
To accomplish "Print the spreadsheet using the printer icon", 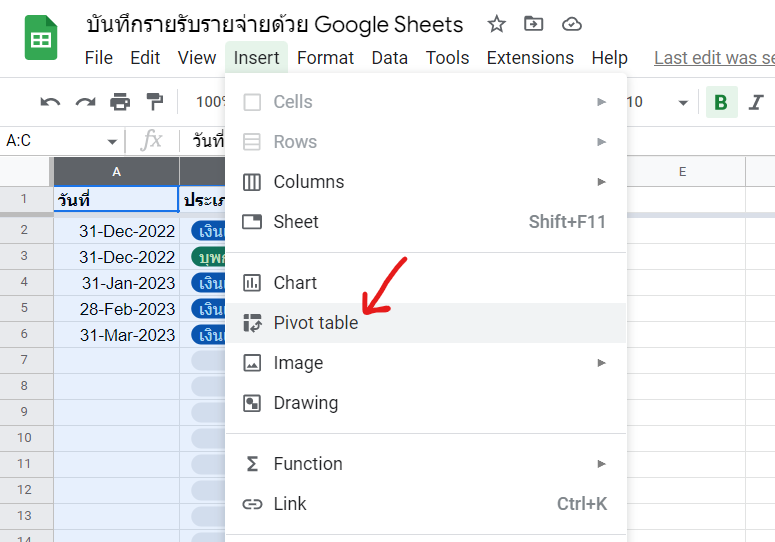I will click(120, 102).
